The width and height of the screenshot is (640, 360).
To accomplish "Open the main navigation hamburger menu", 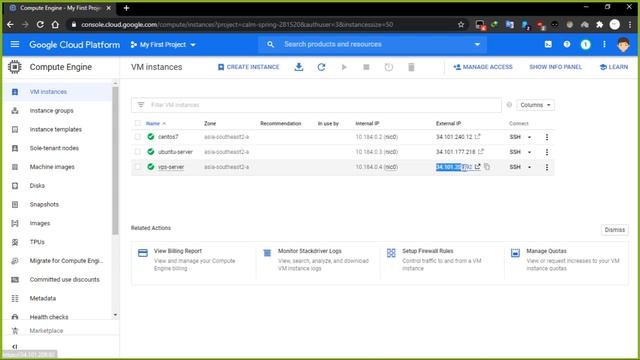I will point(15,44).
